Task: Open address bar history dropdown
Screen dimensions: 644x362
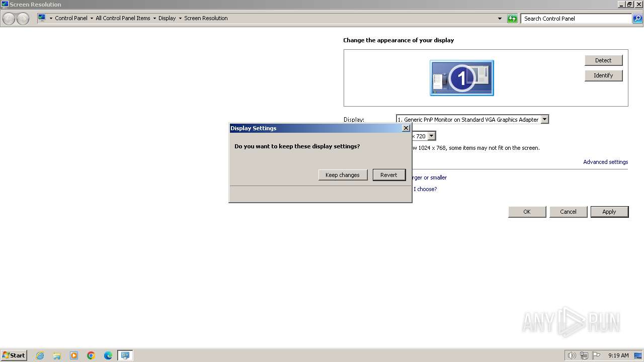Action: pyautogui.click(x=500, y=19)
